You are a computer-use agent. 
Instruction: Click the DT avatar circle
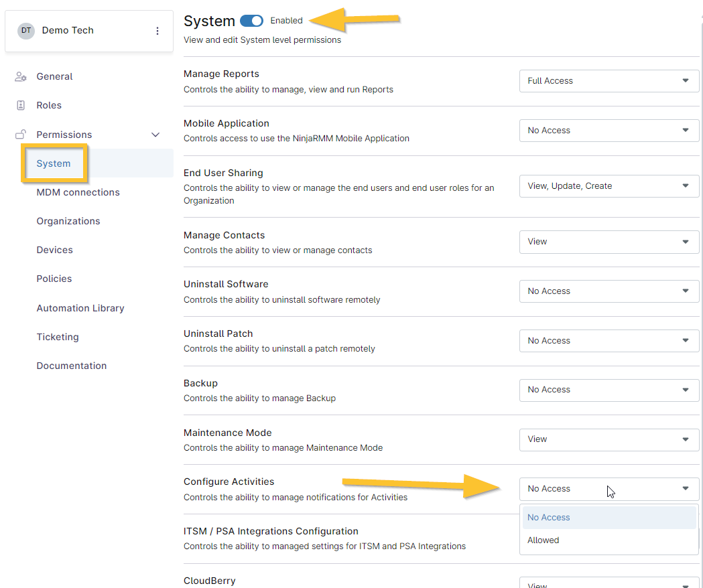pyautogui.click(x=26, y=31)
